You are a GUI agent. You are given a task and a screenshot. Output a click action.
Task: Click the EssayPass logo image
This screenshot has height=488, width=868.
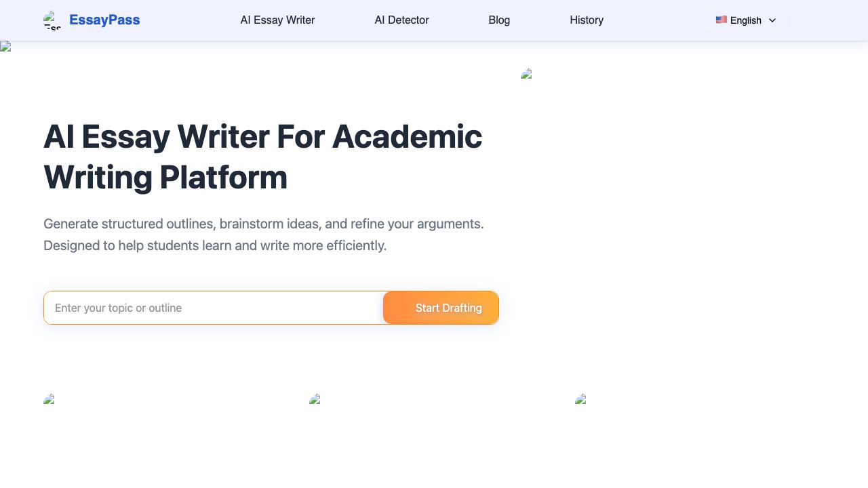tap(52, 20)
